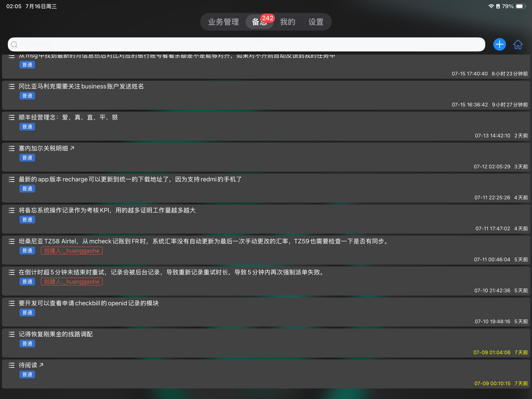Open the 待阅读 memo title

28,365
